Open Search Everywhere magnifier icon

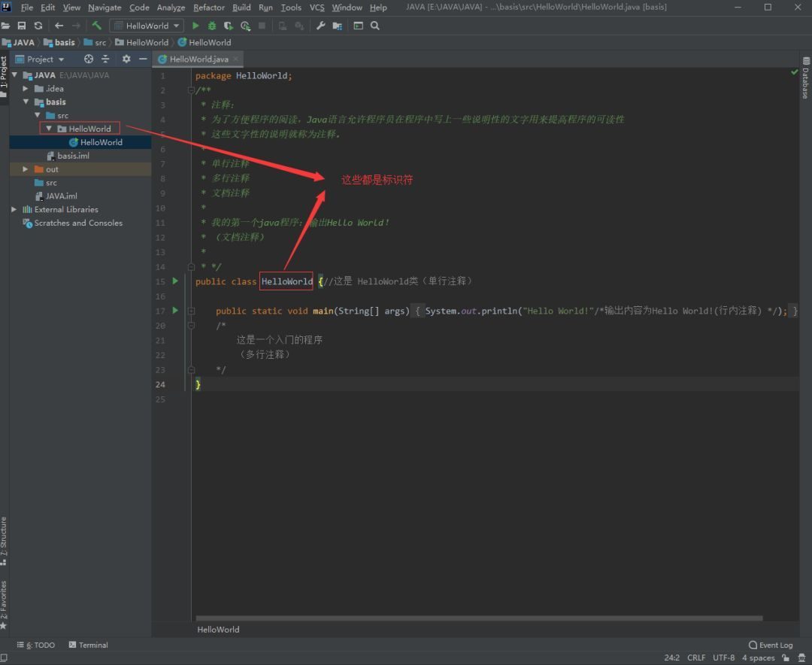[375, 26]
